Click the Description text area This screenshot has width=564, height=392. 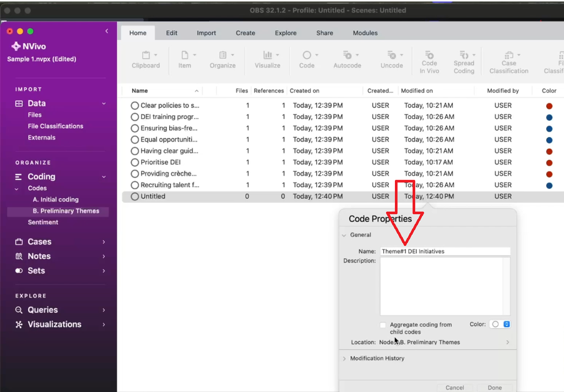point(445,286)
